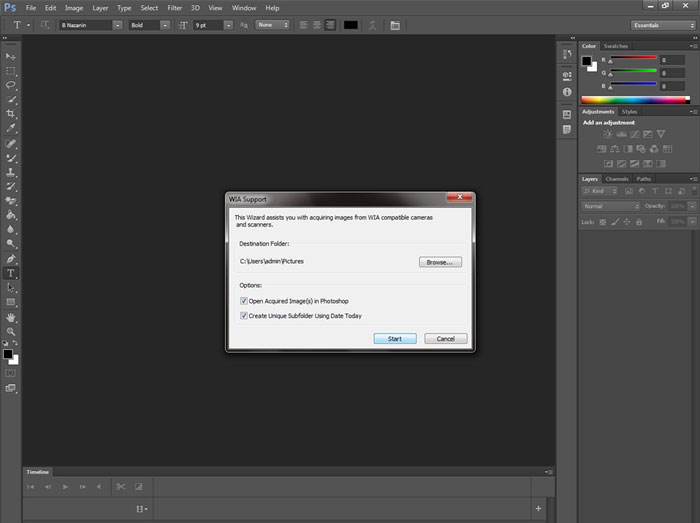Right align text option
700x523 pixels.
(x=330, y=25)
